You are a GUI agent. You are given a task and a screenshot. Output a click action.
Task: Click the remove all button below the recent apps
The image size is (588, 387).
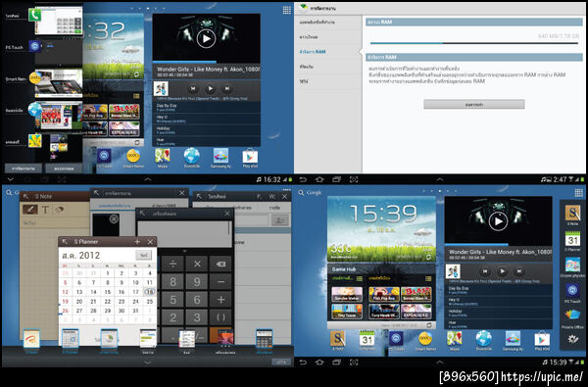coord(64,169)
